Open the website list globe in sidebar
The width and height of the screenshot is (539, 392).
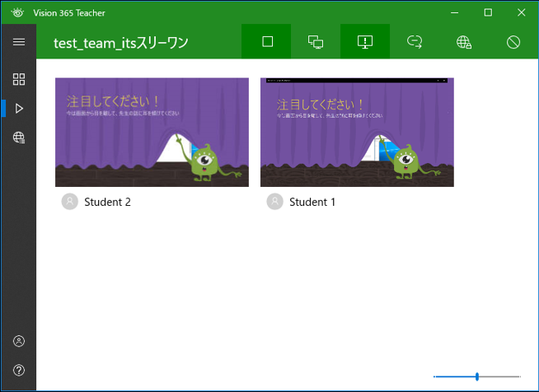tap(19, 138)
